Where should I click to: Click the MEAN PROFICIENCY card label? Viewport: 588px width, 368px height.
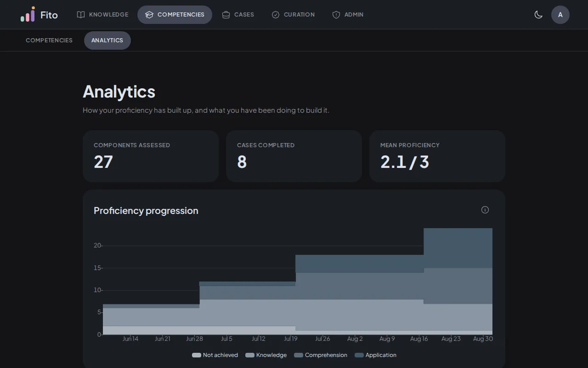(x=410, y=145)
